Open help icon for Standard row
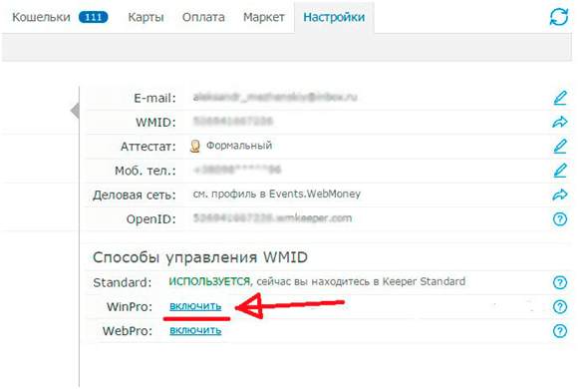 point(560,282)
